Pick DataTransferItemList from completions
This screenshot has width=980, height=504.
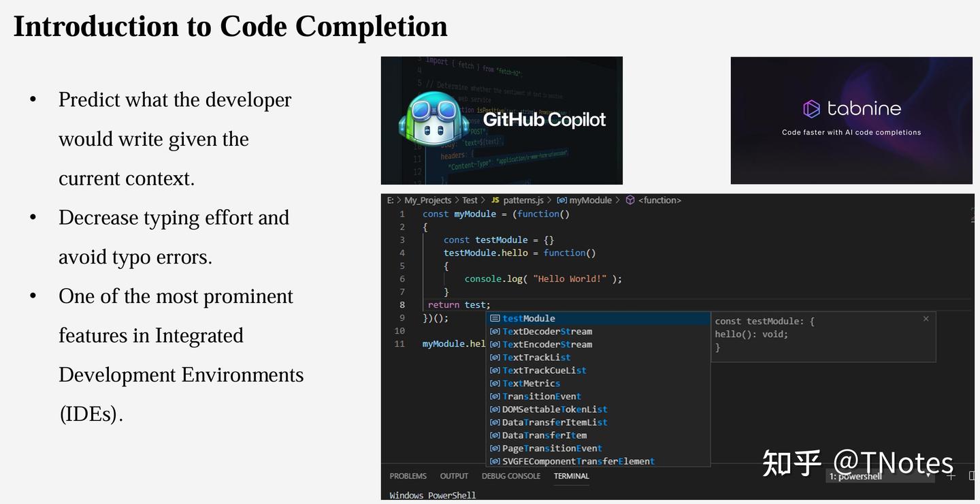point(599,422)
